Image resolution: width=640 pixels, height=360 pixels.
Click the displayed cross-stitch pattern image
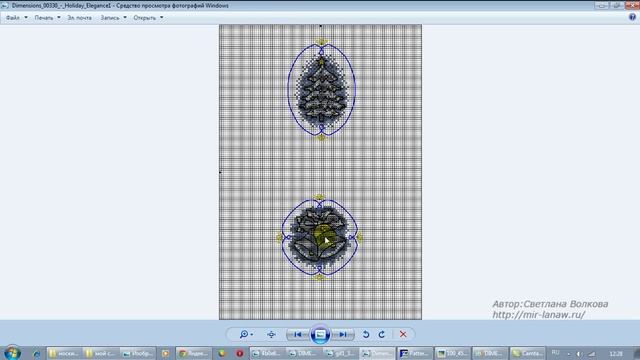[x=320, y=172]
